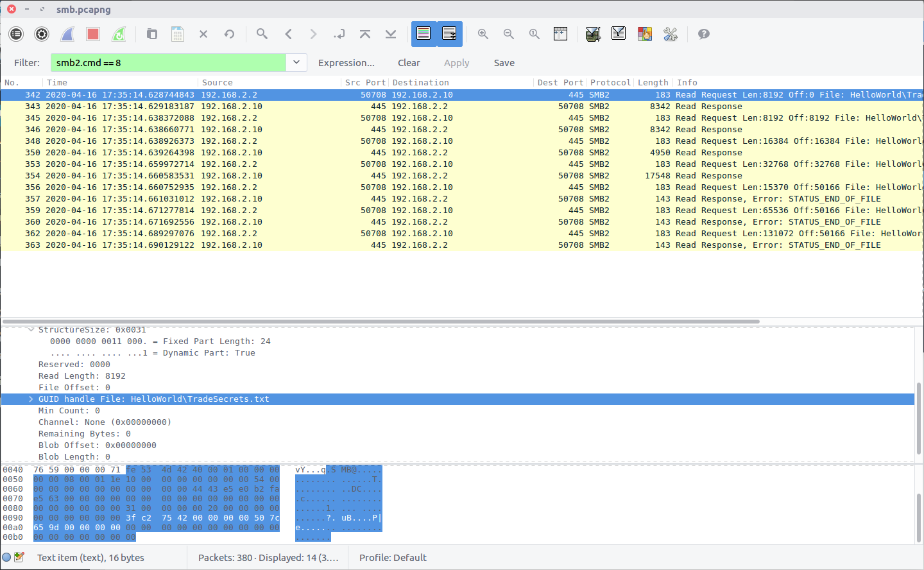Image resolution: width=924 pixels, height=570 pixels.
Task: Zoom in on packet text
Action: point(483,34)
